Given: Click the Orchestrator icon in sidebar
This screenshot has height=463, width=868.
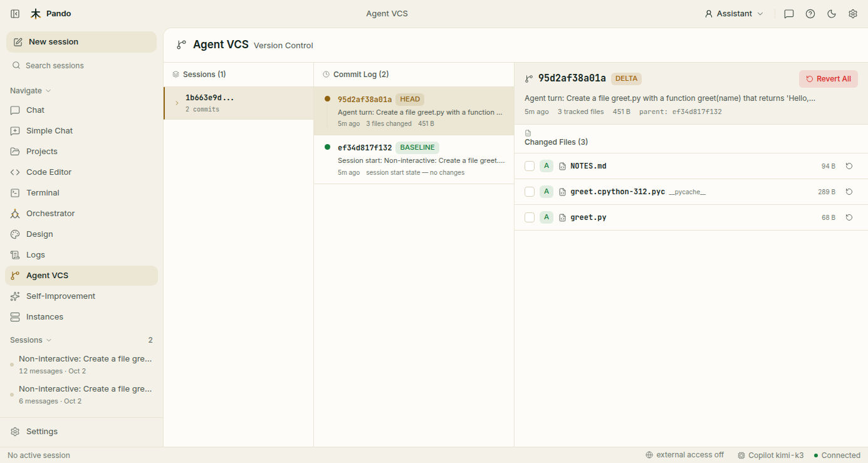Looking at the screenshot, I should (15, 214).
